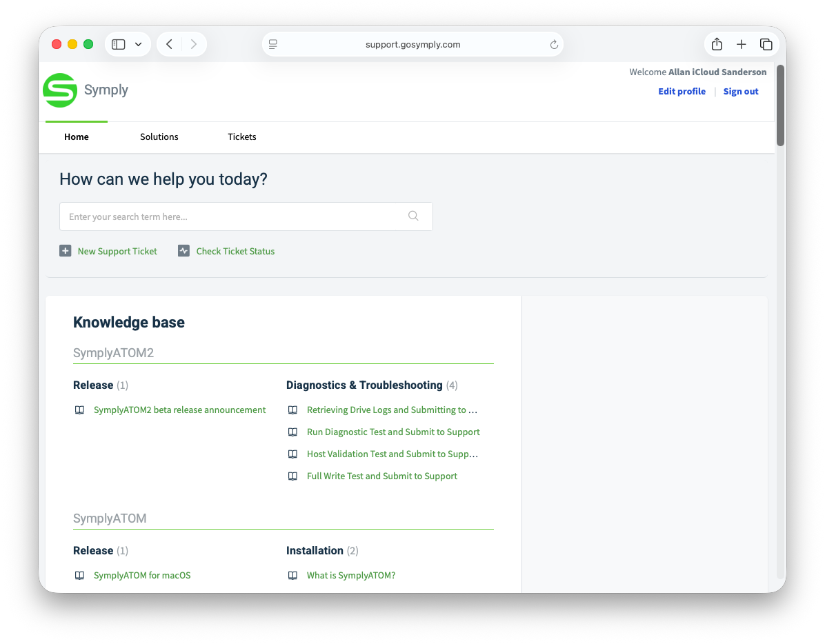Open the sidebar dropdown chevron

point(139,44)
